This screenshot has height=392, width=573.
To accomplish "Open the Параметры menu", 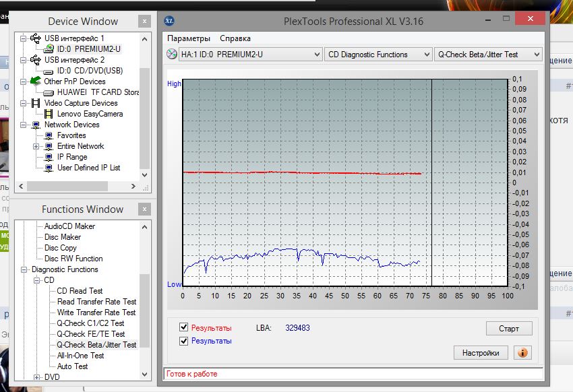I will (189, 38).
